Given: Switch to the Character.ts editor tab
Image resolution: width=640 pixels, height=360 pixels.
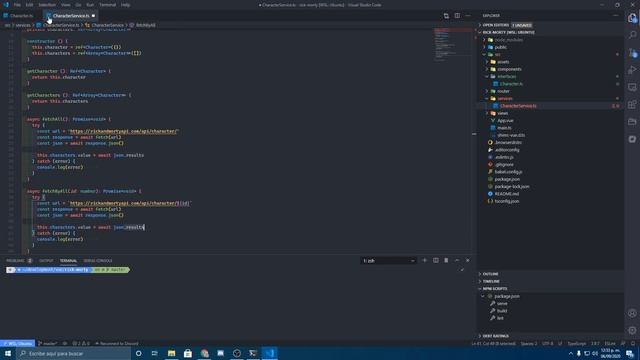Looking at the screenshot, I should tap(21, 16).
